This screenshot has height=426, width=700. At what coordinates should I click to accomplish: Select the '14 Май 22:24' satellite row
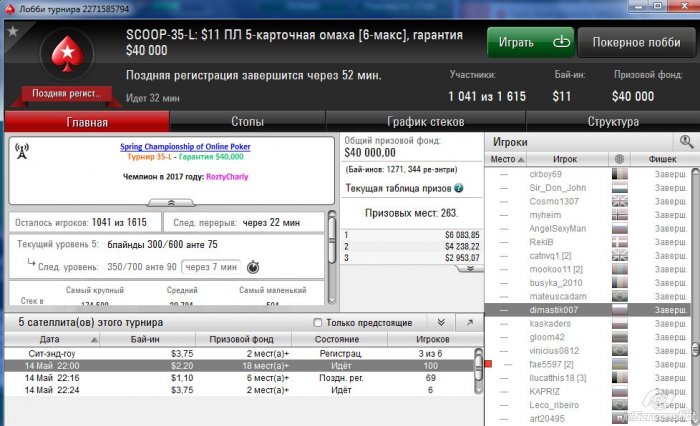click(239, 390)
